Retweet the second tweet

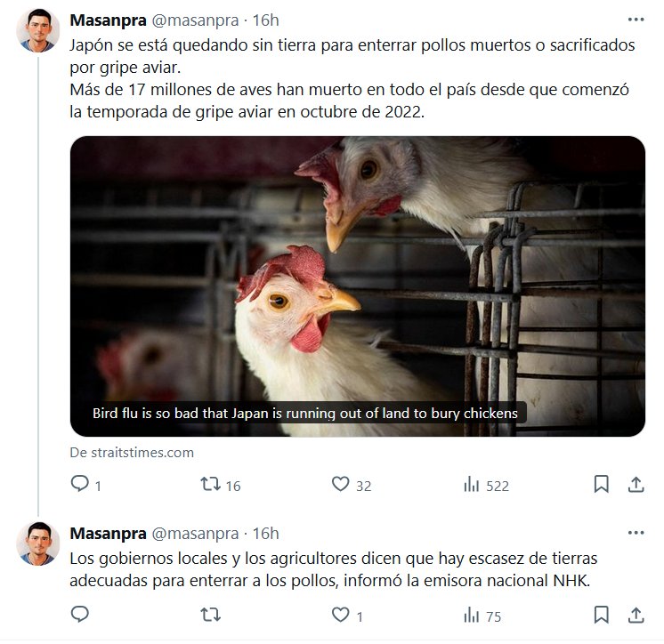coord(210,615)
